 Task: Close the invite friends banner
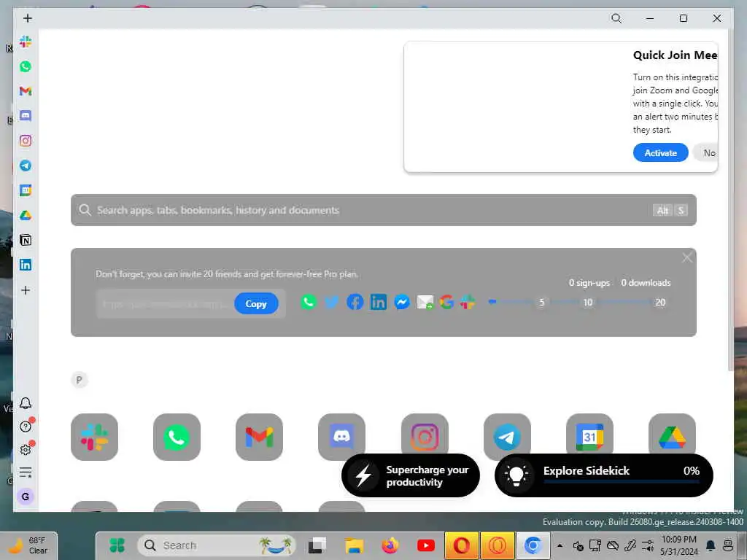(x=687, y=257)
